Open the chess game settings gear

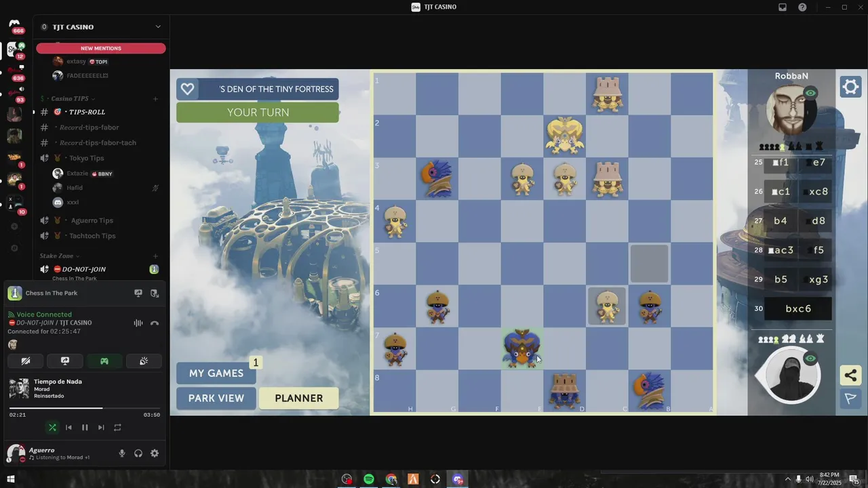[x=850, y=87]
